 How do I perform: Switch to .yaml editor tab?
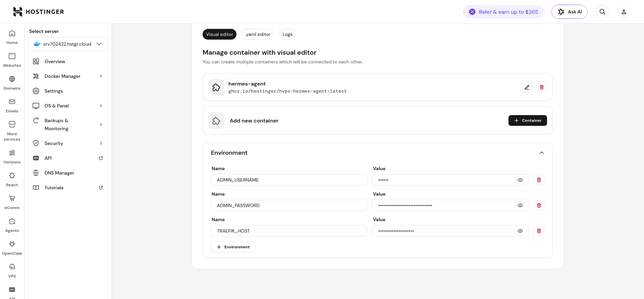point(258,34)
